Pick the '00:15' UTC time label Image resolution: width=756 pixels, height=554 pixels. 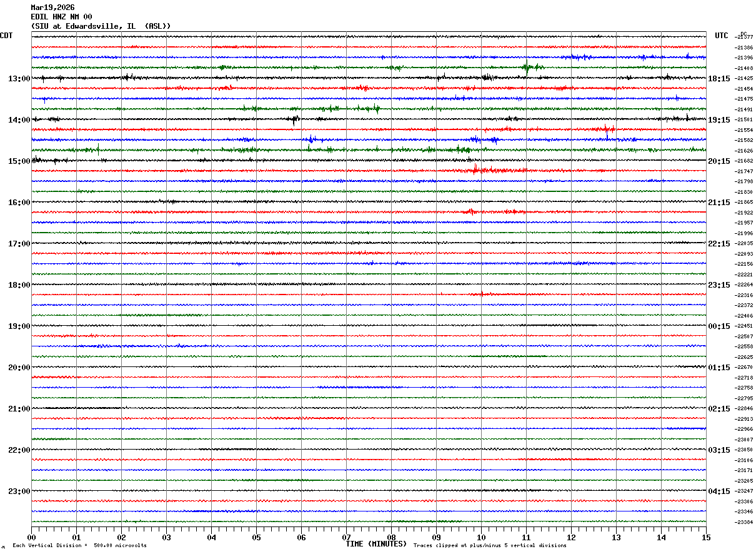coord(719,326)
